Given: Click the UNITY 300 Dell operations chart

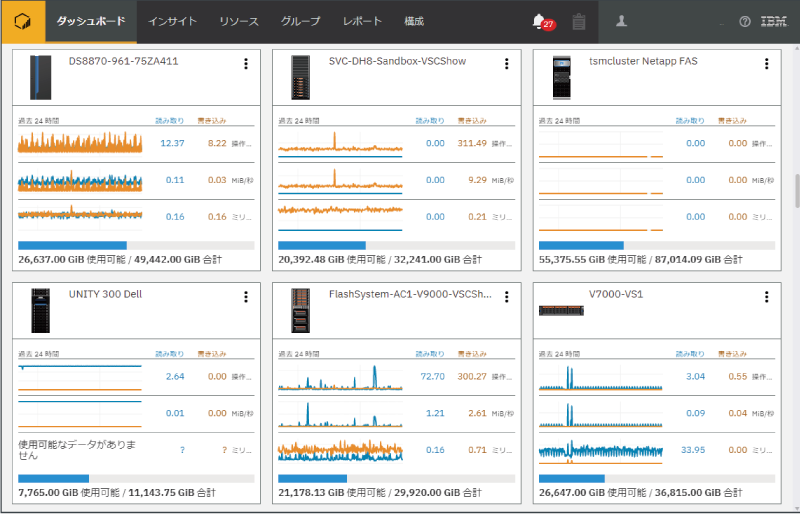Looking at the screenshot, I should coord(80,378).
